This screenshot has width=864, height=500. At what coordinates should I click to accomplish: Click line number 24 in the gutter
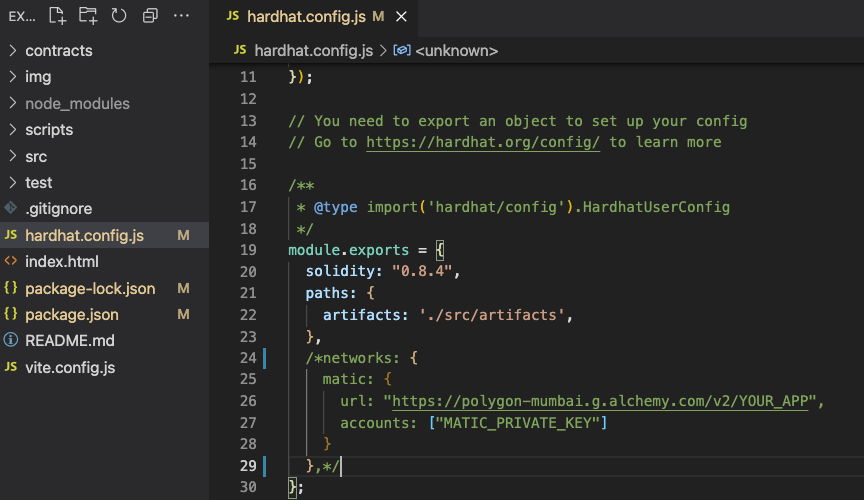click(249, 358)
